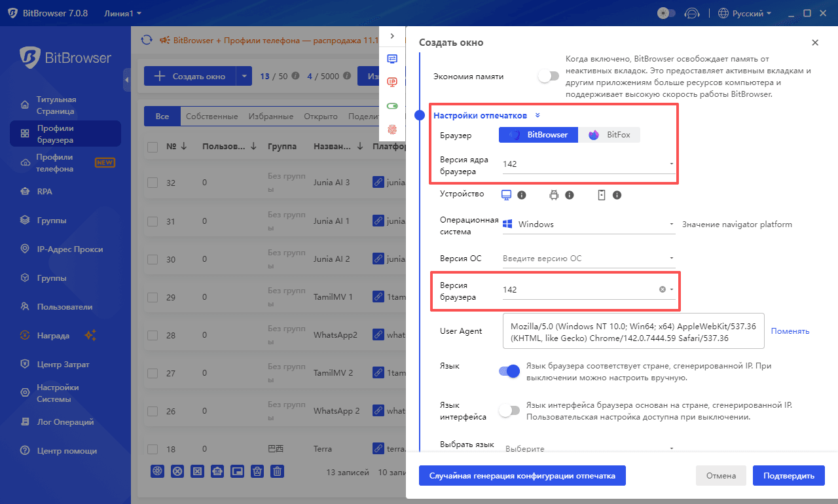Clear browser version 142 field

click(662, 289)
